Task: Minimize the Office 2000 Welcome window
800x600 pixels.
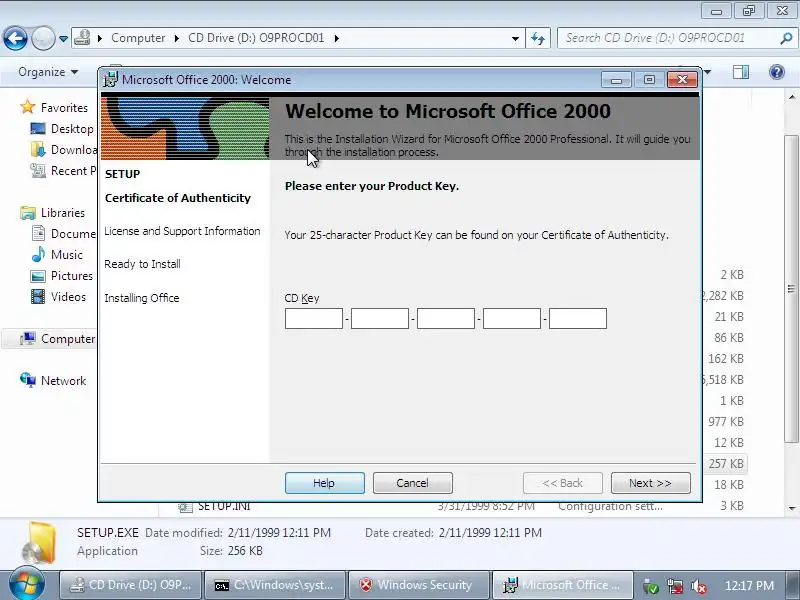Action: (x=616, y=80)
